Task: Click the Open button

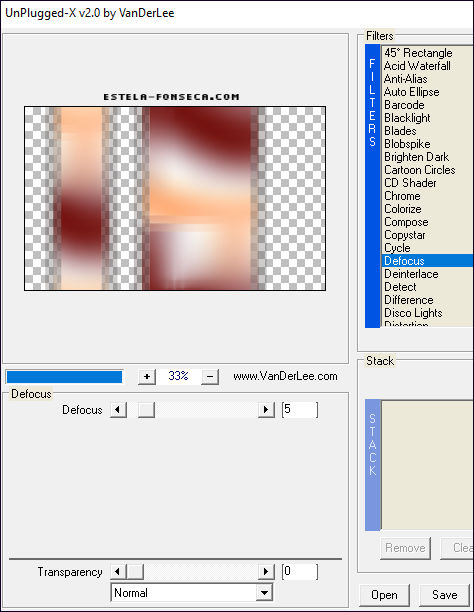Action: 384,595
